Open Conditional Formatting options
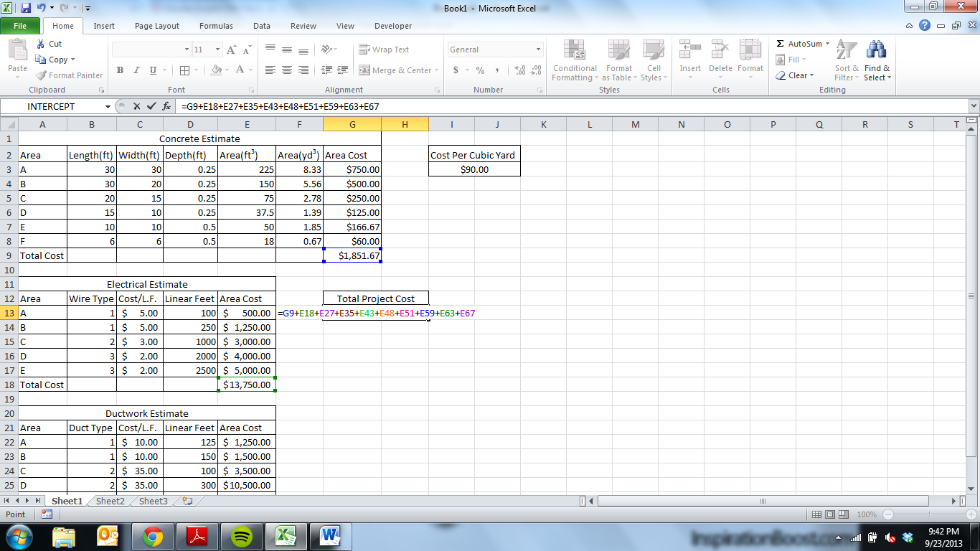This screenshot has height=551, width=980. pos(574,62)
